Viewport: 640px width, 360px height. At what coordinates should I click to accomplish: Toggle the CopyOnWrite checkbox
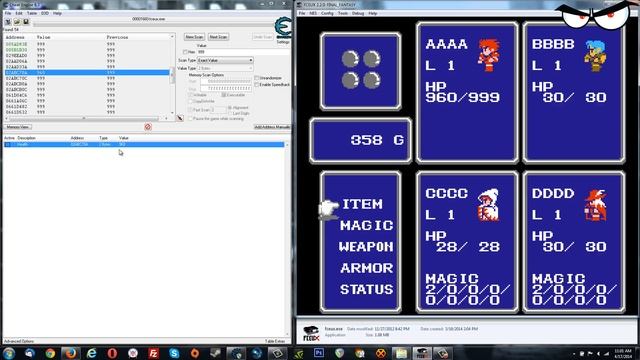click(x=191, y=101)
